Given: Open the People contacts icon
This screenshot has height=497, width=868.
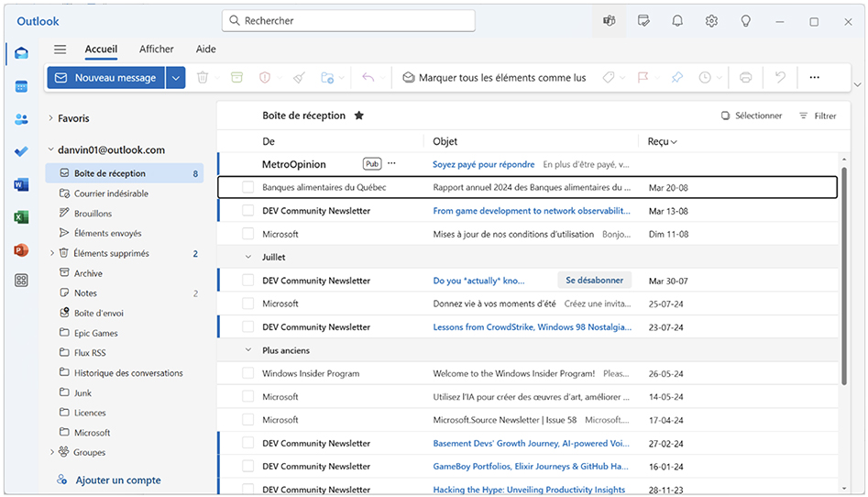Looking at the screenshot, I should pyautogui.click(x=21, y=119).
